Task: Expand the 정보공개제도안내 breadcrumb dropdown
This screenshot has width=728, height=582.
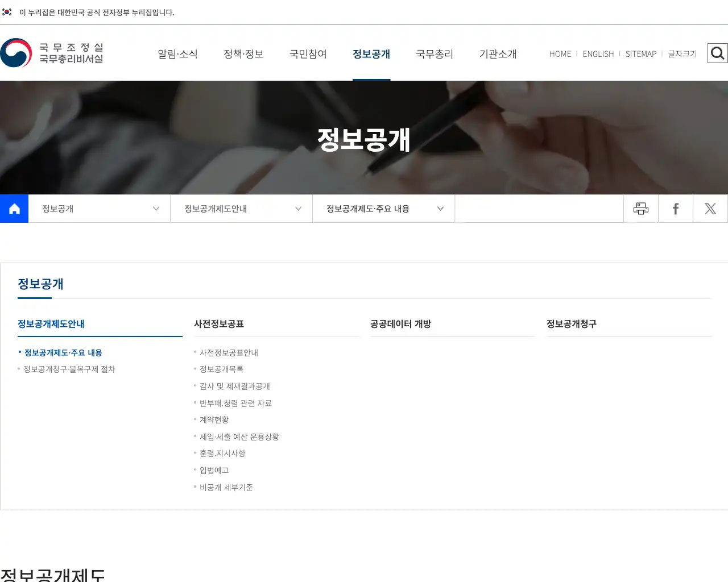Action: 242,209
